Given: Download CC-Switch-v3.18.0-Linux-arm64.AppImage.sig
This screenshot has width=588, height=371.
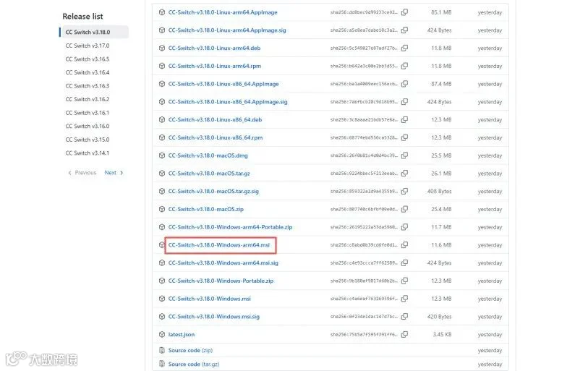Looking at the screenshot, I should pos(227,30).
